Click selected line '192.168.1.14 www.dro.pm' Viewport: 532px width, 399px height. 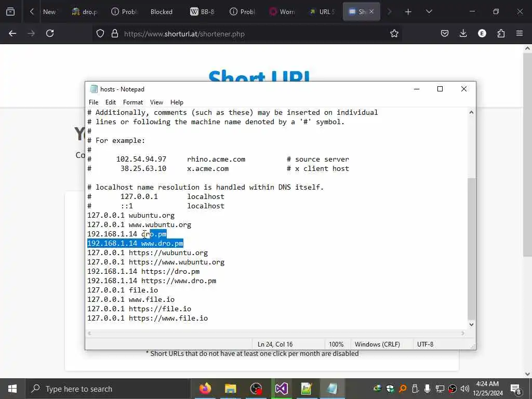coord(135,244)
